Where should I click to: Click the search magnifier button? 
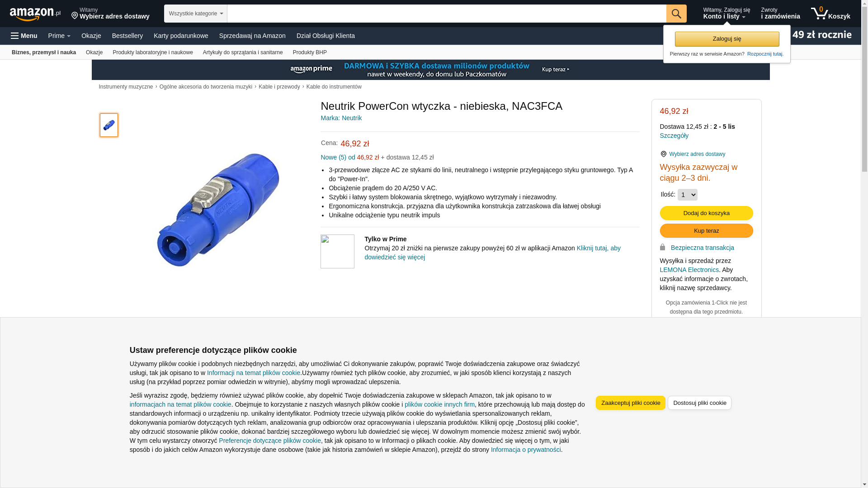pos(676,14)
